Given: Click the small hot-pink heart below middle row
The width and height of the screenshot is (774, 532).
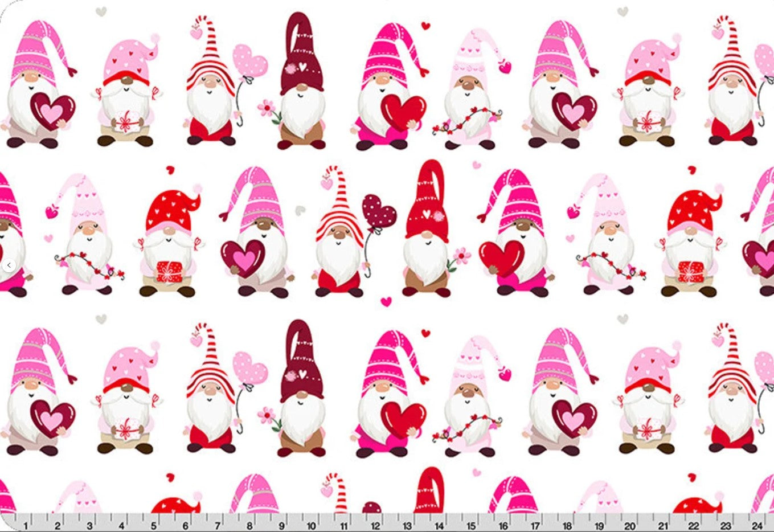Looking at the screenshot, I should (386, 301).
